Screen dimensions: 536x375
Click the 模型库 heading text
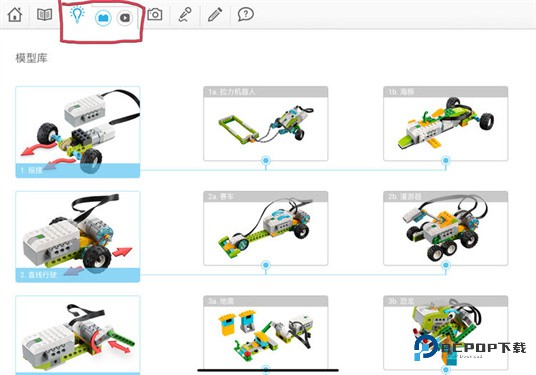(x=31, y=58)
